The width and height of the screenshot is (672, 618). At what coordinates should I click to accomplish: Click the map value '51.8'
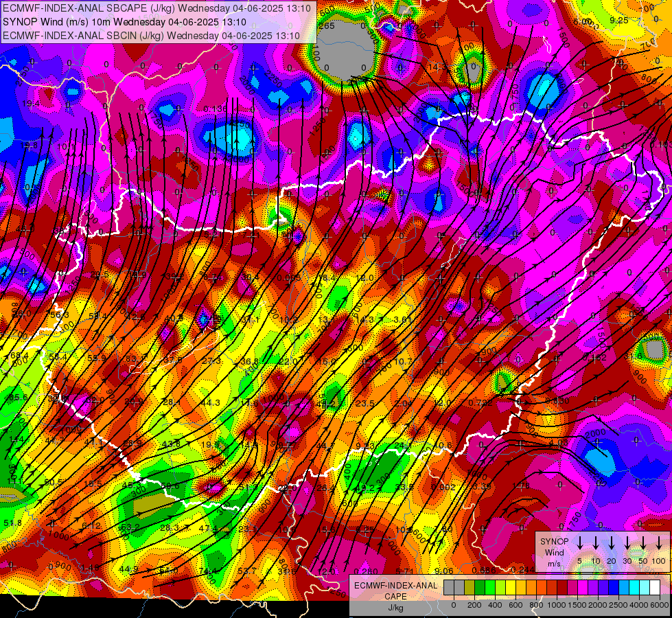pos(13,523)
